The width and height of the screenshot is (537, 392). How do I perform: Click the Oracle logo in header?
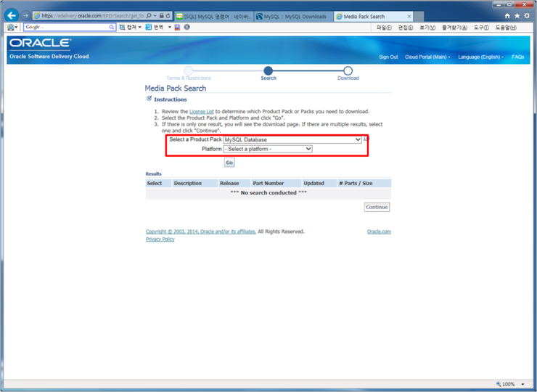40,43
